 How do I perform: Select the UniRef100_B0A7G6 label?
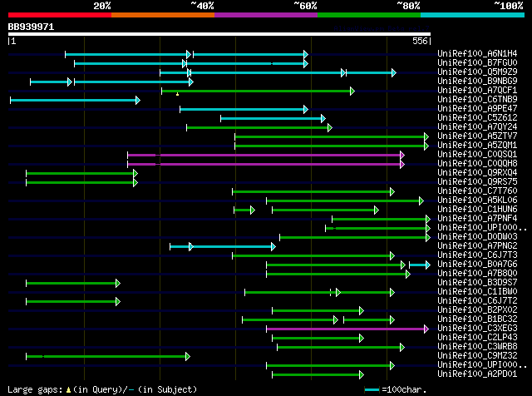(477, 265)
